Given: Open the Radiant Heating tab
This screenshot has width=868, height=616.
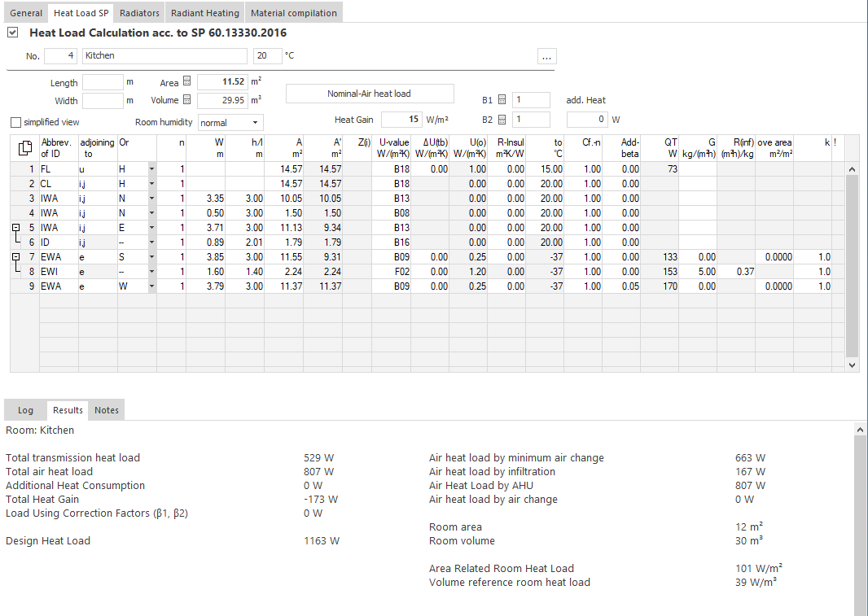Looking at the screenshot, I should [205, 13].
